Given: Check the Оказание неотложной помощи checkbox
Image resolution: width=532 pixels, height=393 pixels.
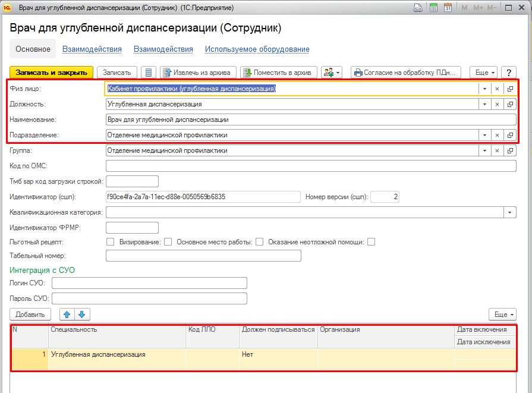Looking at the screenshot, I should pos(371,242).
